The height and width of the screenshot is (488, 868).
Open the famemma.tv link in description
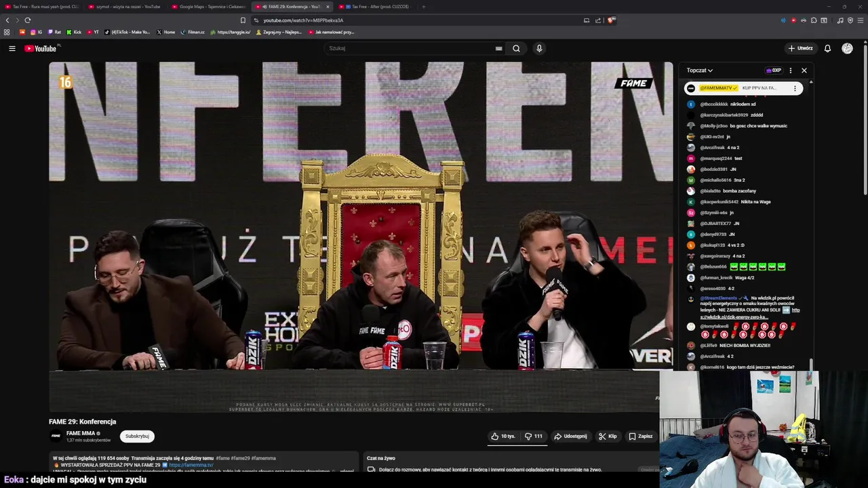click(x=191, y=465)
